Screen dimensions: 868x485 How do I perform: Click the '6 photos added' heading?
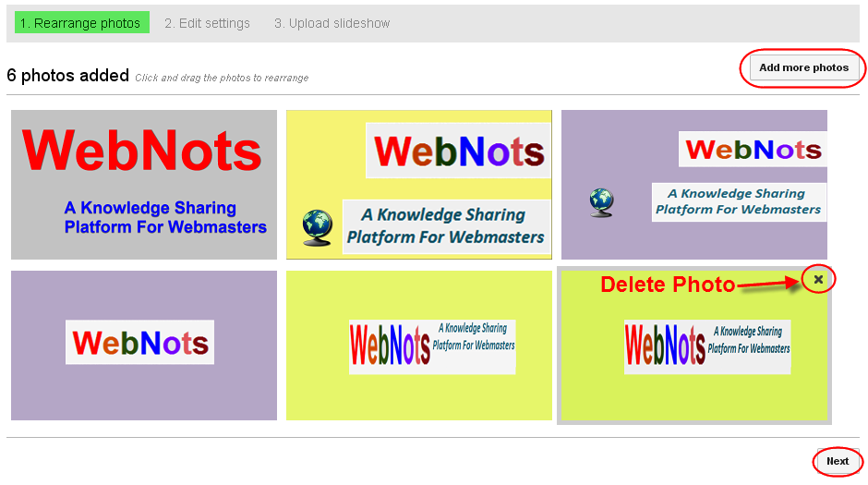coord(67,76)
